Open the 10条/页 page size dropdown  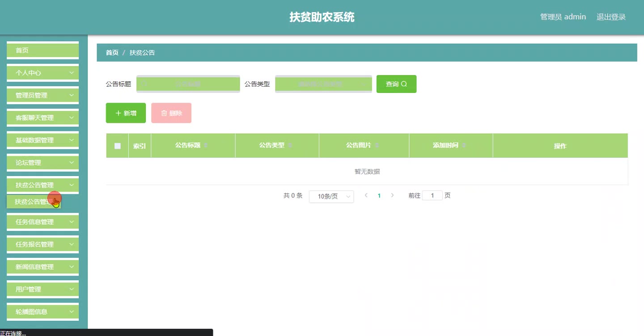point(331,197)
